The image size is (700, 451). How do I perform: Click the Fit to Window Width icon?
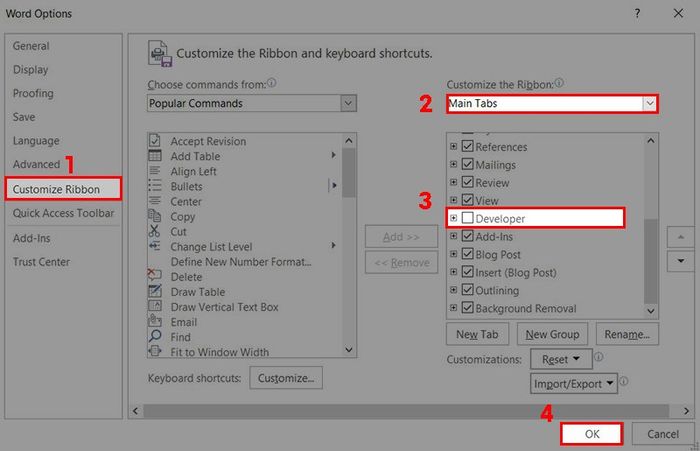(x=154, y=351)
